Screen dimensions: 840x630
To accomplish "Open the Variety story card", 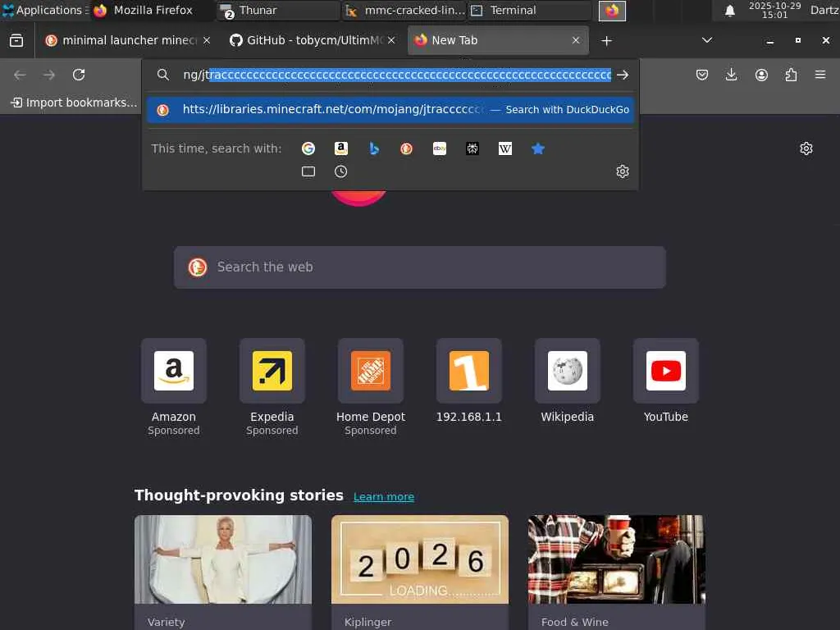I will (x=223, y=572).
